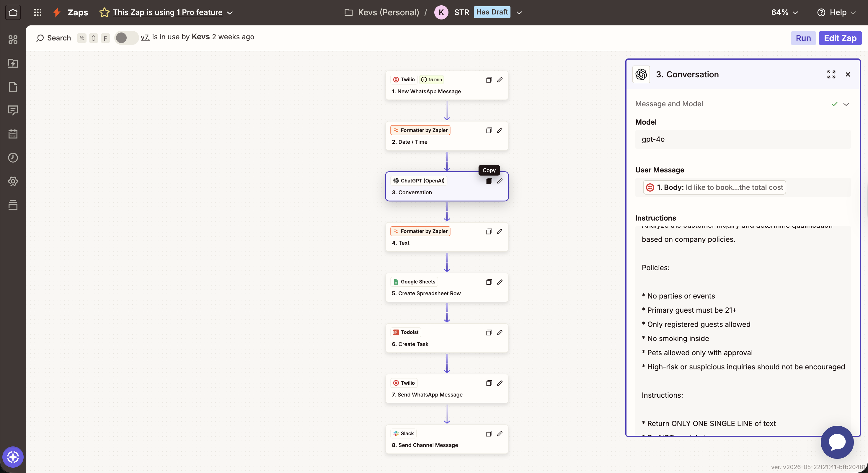Edit the Formatter Text step
868x473 pixels.
click(500, 231)
